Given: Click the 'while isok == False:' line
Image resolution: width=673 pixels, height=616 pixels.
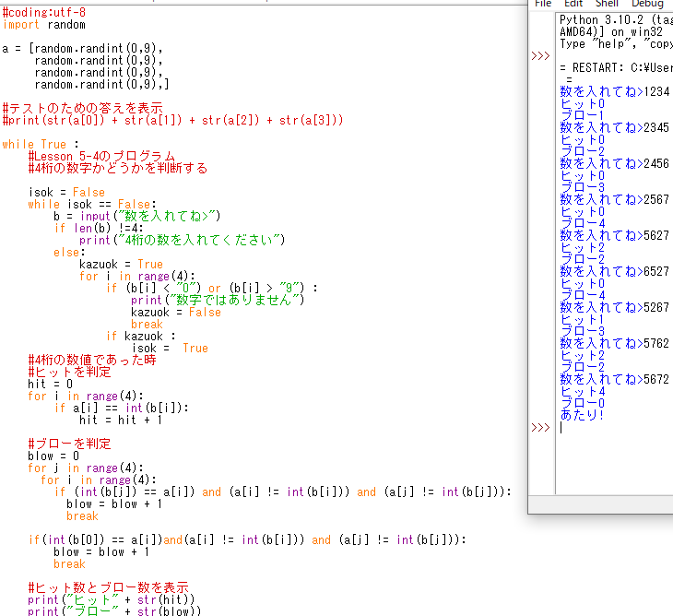Looking at the screenshot, I should [93, 204].
